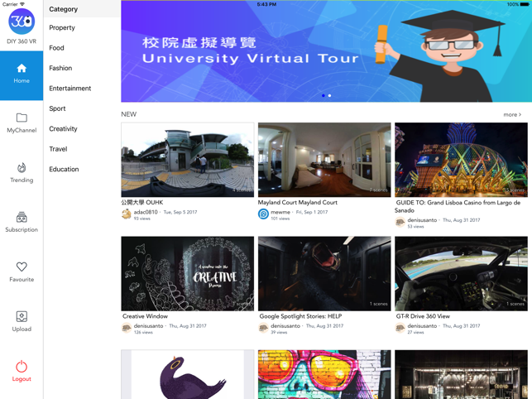
Task: Open adac0810 username link
Action: 146,212
